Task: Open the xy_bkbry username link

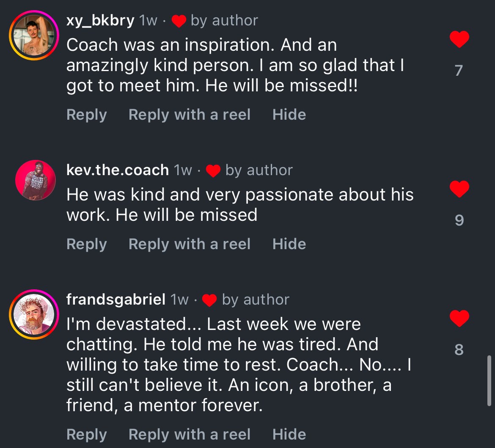Action: pos(100,21)
